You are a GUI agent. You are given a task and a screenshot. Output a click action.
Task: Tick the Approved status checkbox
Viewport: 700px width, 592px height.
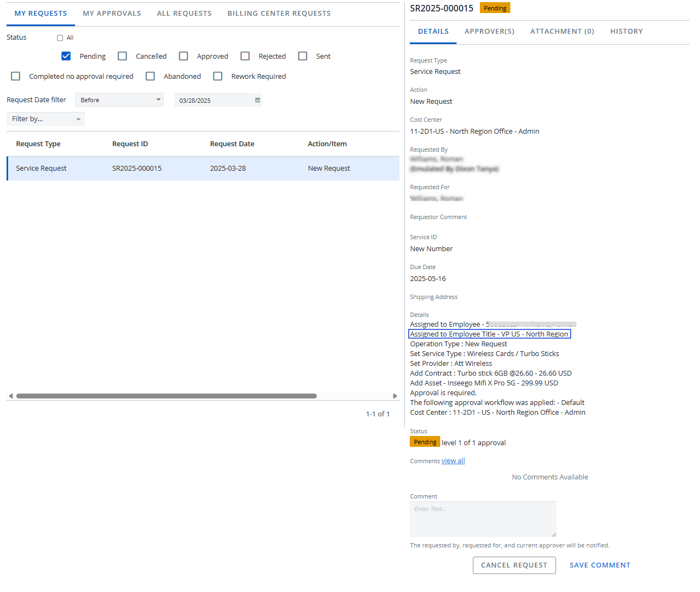(184, 56)
